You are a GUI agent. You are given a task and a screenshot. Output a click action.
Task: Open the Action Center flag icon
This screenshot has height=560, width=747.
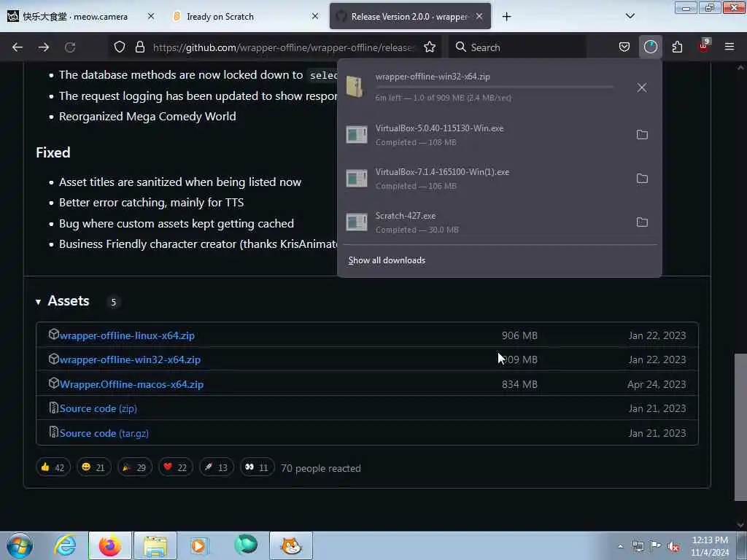tap(656, 546)
